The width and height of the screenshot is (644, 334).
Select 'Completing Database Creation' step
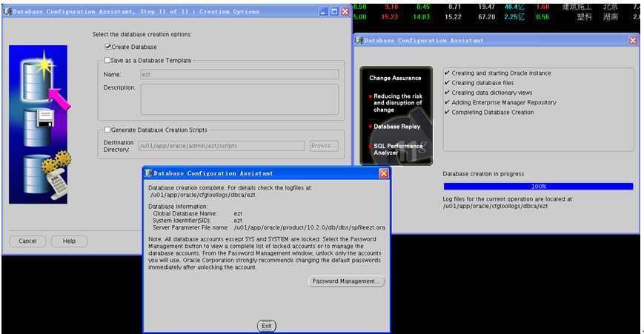click(x=492, y=112)
